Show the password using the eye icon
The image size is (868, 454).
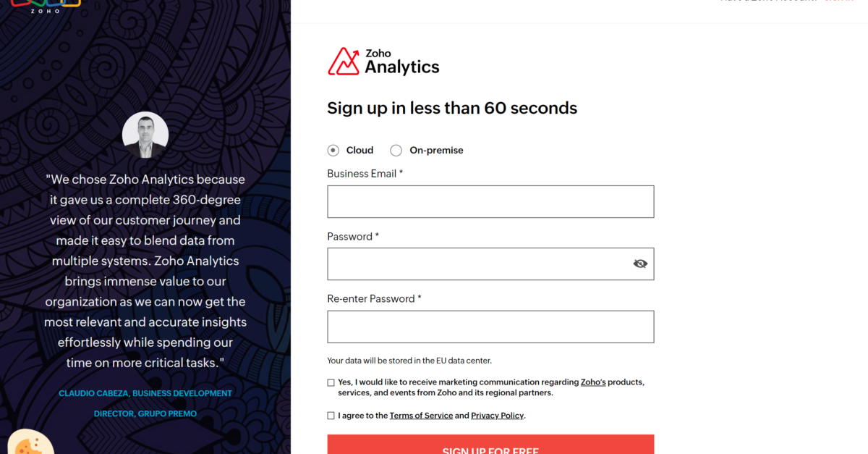639,264
